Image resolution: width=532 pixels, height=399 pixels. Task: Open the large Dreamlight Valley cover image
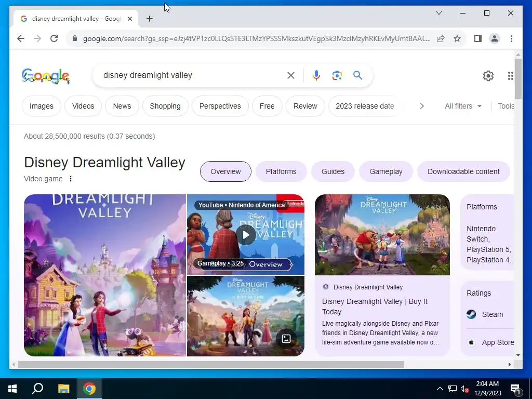105,275
